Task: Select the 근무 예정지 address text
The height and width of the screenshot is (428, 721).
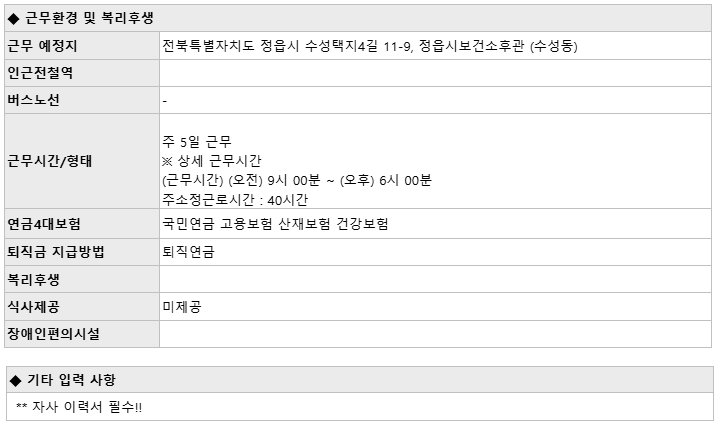Action: click(x=370, y=46)
